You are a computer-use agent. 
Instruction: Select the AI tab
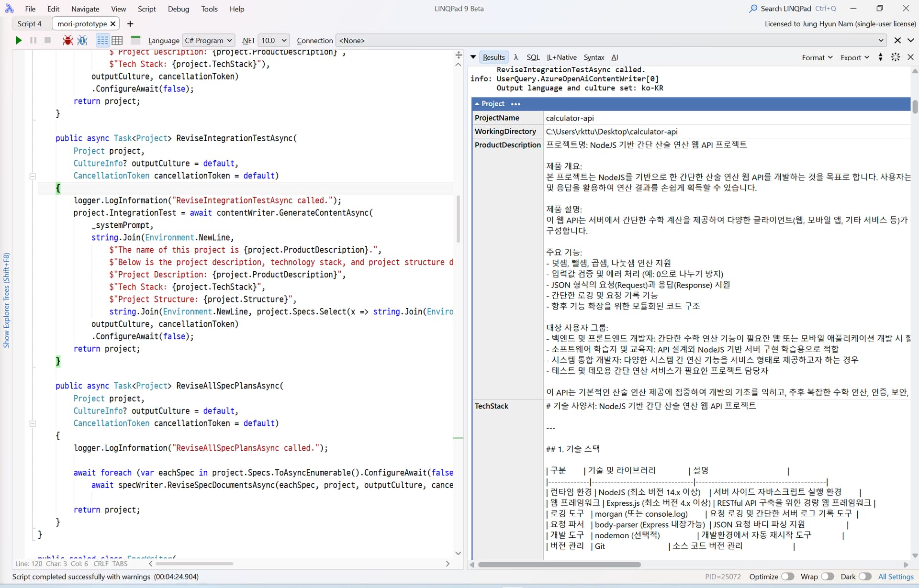click(x=615, y=57)
